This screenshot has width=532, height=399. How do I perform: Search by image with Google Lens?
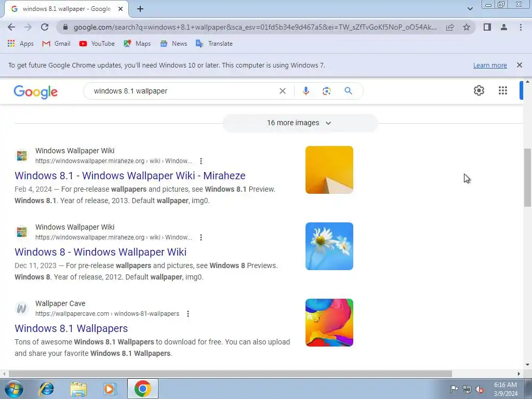326,91
